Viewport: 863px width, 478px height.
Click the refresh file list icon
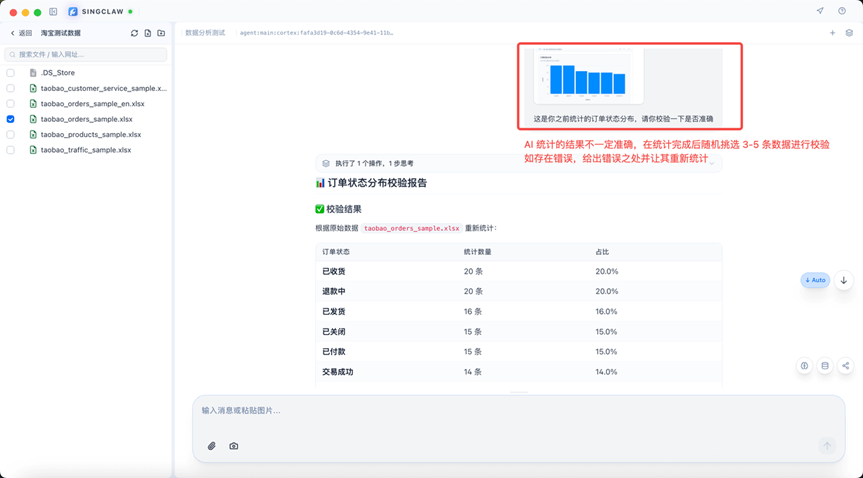click(x=134, y=33)
